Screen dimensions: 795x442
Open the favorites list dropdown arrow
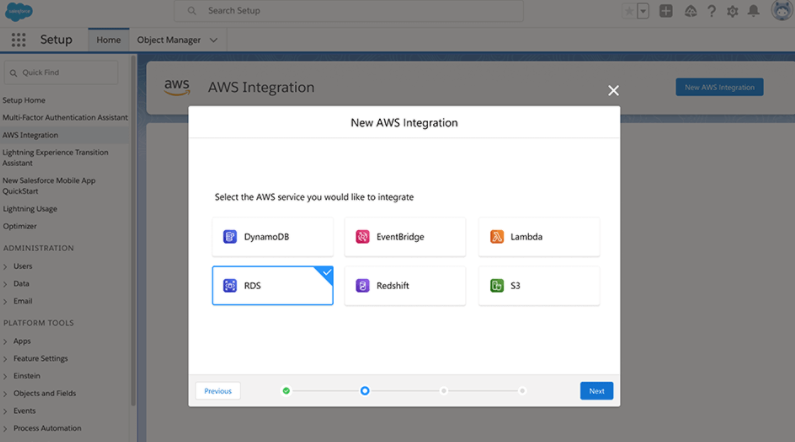coord(643,11)
